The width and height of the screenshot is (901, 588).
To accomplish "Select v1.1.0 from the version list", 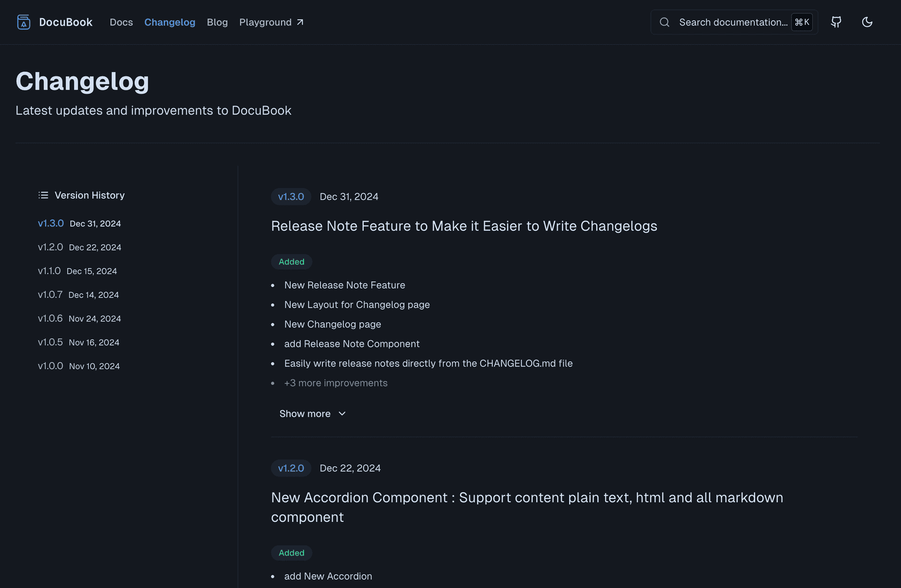I will coord(49,271).
